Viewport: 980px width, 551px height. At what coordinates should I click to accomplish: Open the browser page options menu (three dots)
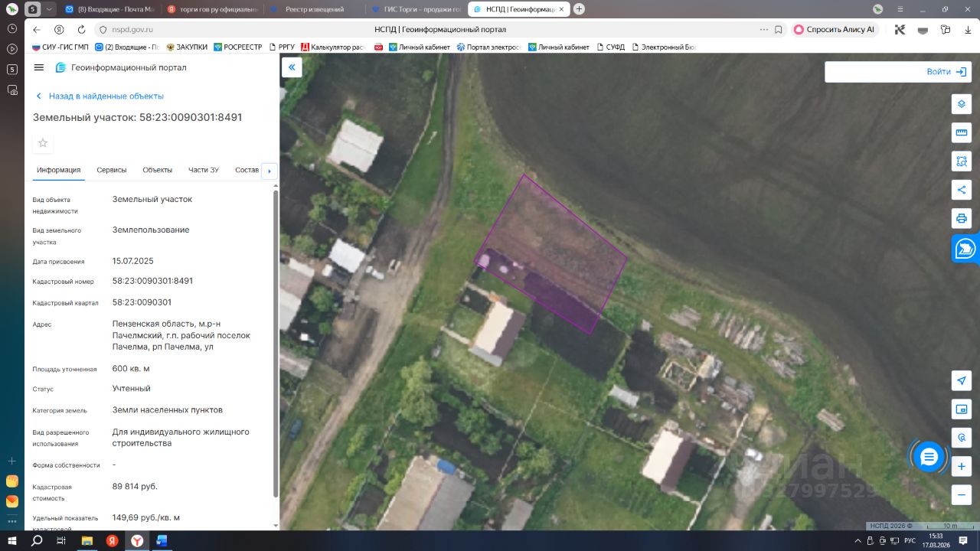(x=763, y=30)
